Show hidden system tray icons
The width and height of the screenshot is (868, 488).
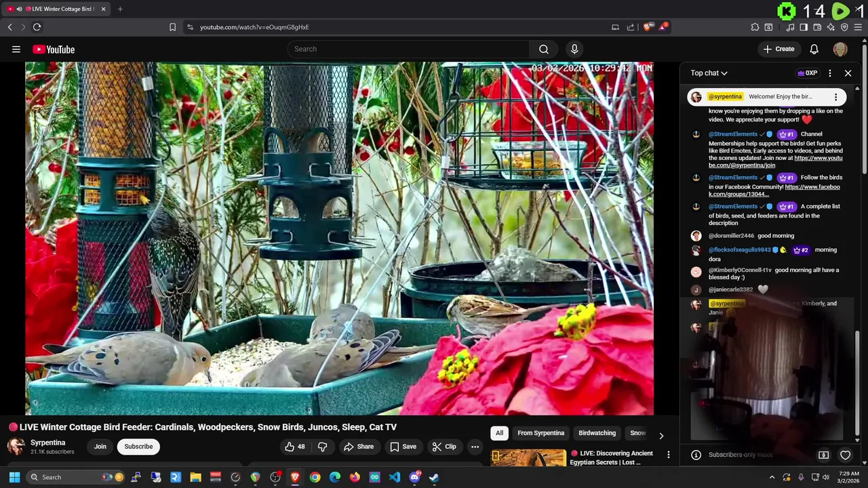coord(772,477)
